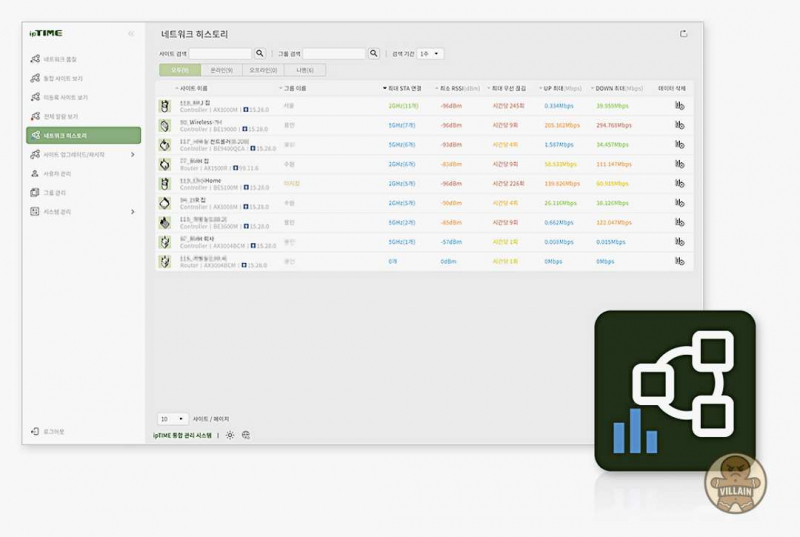The image size is (800, 537).
Task: Open the sites per page dropdown
Action: pyautogui.click(x=172, y=419)
